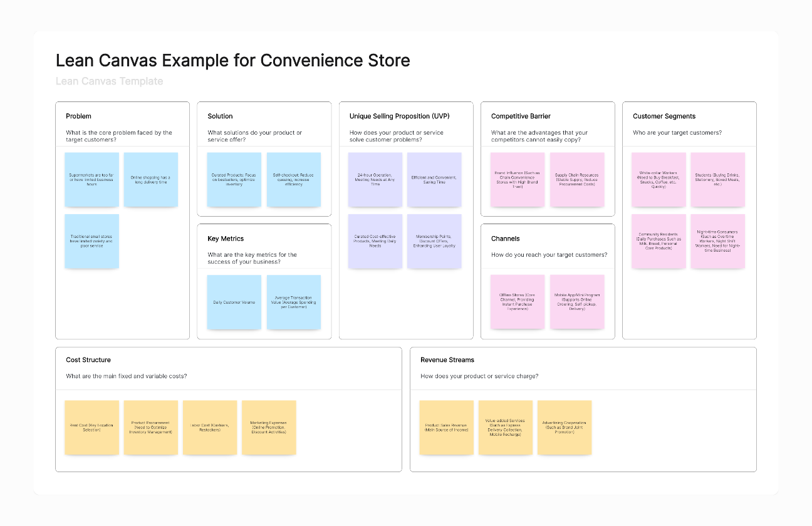Viewport: 812px width, 526px height.
Task: Click the 'Rent Cost' yellow sticky note
Action: (91, 428)
